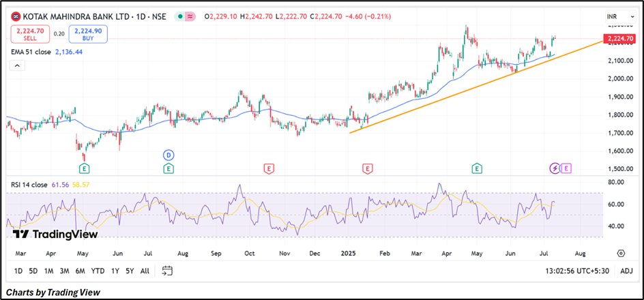Collapse the indicator legend with chevron arrow

pos(17,65)
